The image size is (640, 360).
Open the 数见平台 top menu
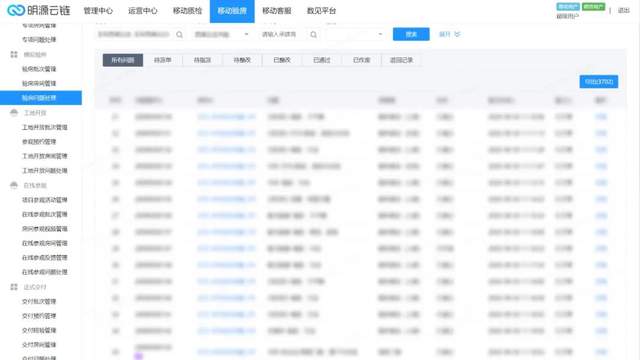pos(321,11)
